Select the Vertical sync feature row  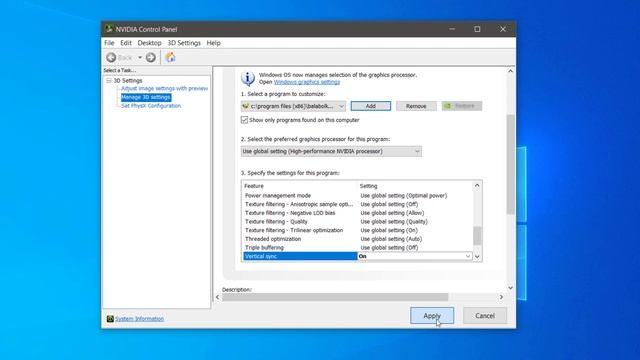pyautogui.click(x=300, y=256)
